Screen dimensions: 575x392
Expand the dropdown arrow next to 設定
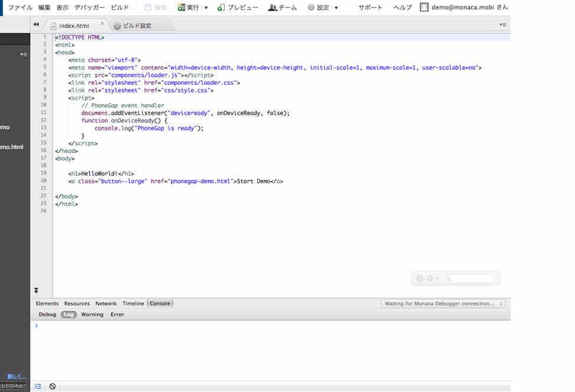[x=336, y=8]
